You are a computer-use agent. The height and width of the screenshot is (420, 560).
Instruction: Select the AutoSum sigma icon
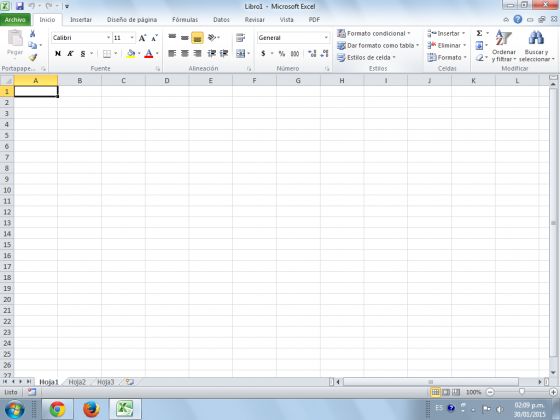(x=479, y=33)
